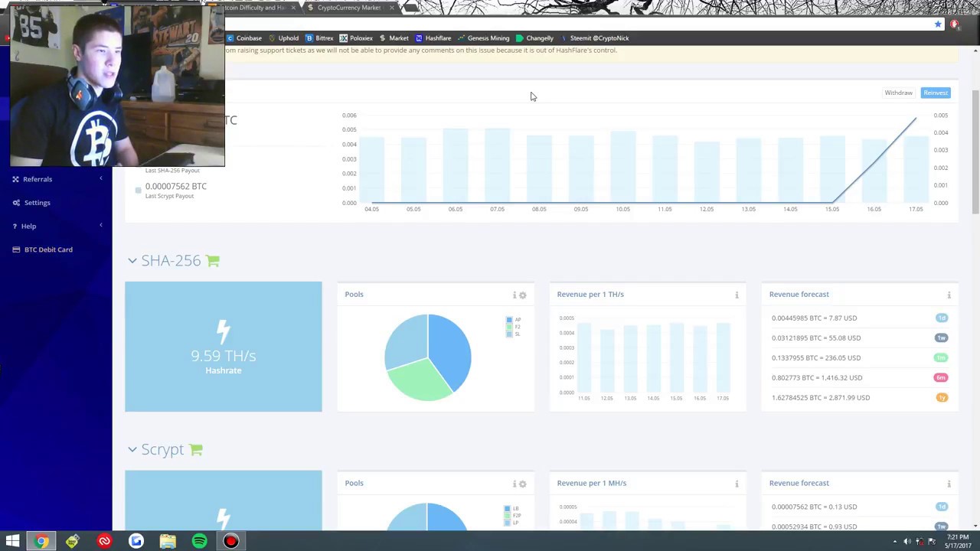980x551 pixels.
Task: Collapse the SHA-256 section chevron
Action: pyautogui.click(x=132, y=261)
